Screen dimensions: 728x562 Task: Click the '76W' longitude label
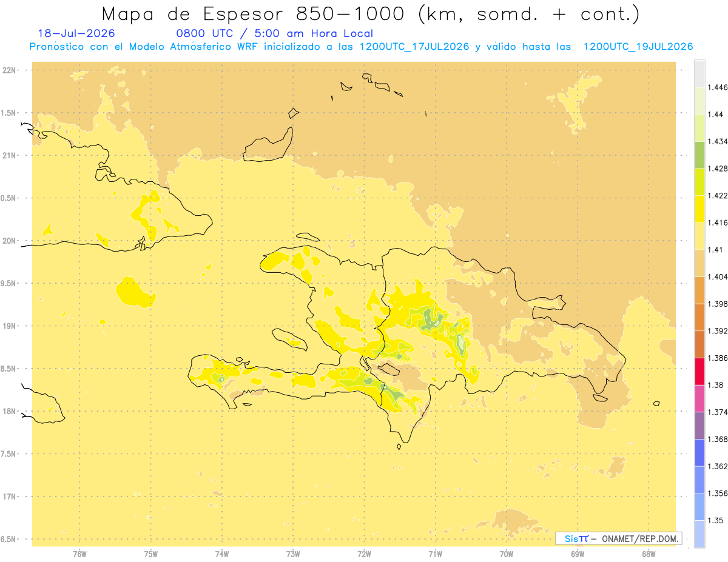(79, 554)
